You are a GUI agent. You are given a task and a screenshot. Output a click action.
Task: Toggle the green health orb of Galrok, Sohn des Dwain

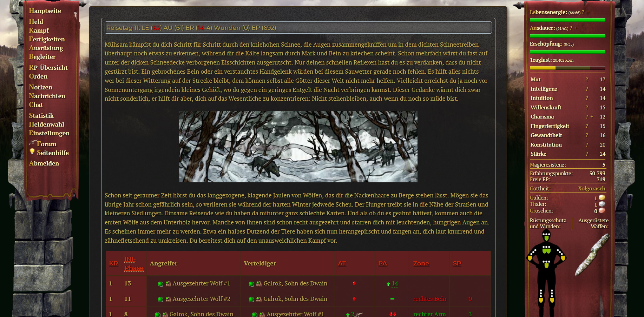coord(251,283)
